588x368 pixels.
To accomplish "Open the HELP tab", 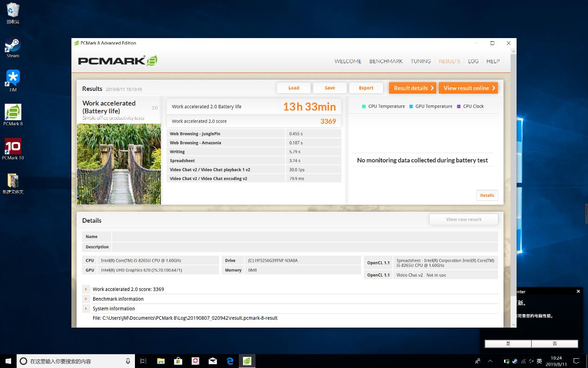I will (x=493, y=61).
